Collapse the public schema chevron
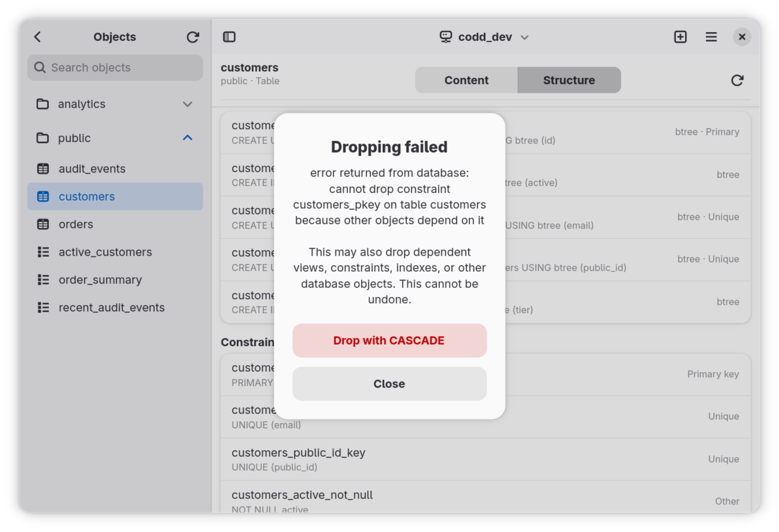The image size is (779, 532). tap(187, 138)
